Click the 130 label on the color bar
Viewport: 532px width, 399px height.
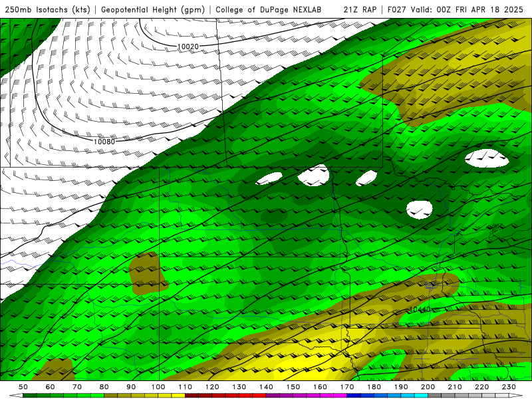pos(239,387)
